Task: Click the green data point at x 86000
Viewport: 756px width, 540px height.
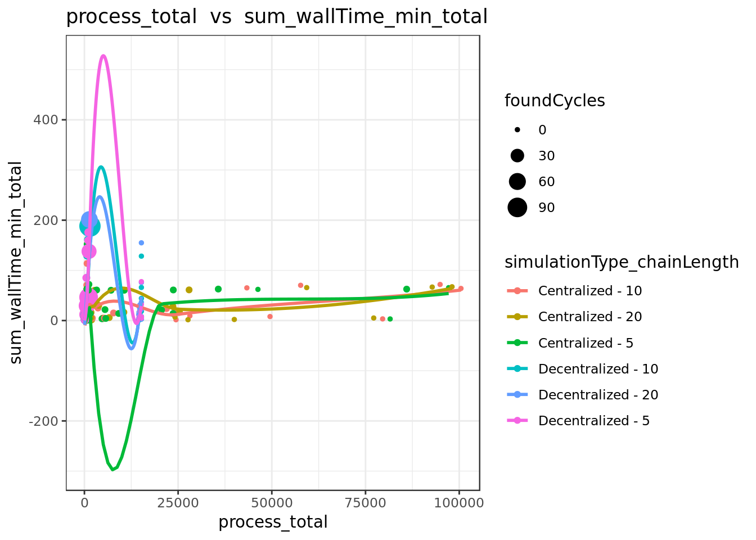Action: point(407,289)
